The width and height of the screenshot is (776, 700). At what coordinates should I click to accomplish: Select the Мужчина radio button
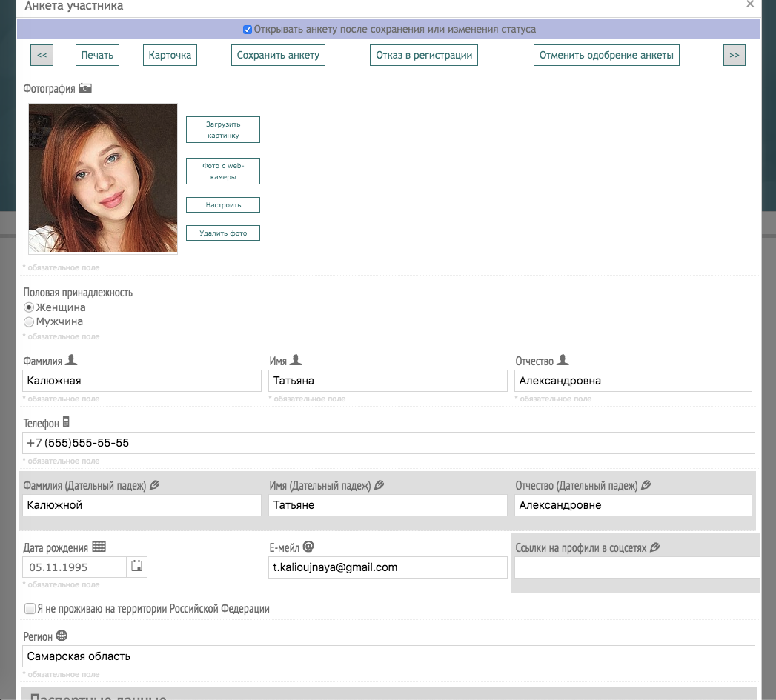point(29,322)
